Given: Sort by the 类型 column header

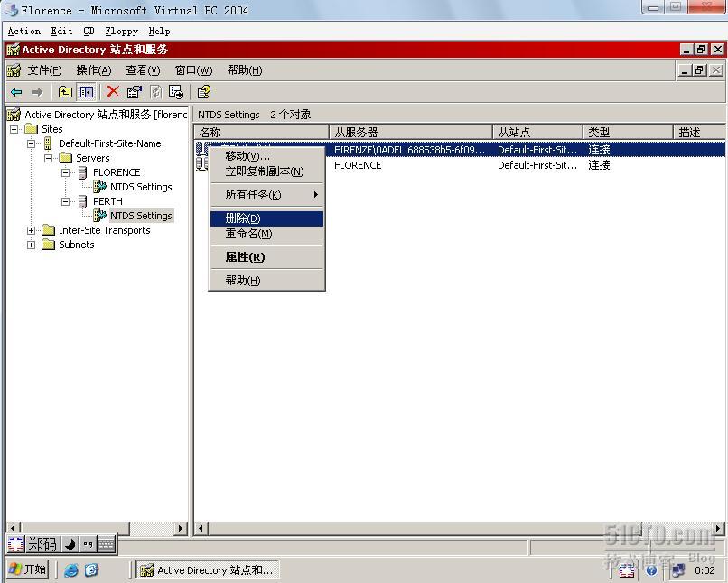Looking at the screenshot, I should coord(628,132).
